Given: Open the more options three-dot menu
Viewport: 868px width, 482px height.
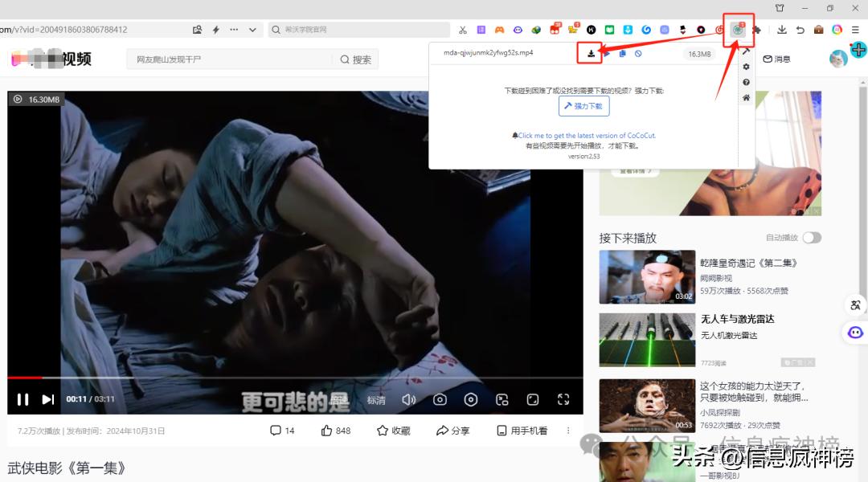Looking at the screenshot, I should 568,431.
